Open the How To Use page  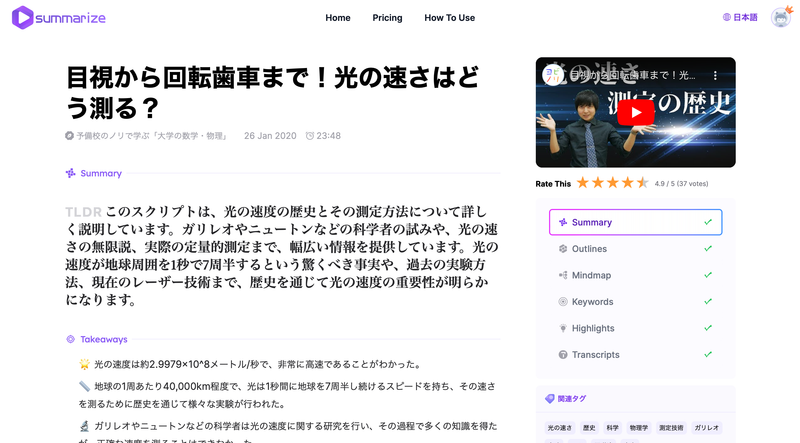tap(449, 18)
